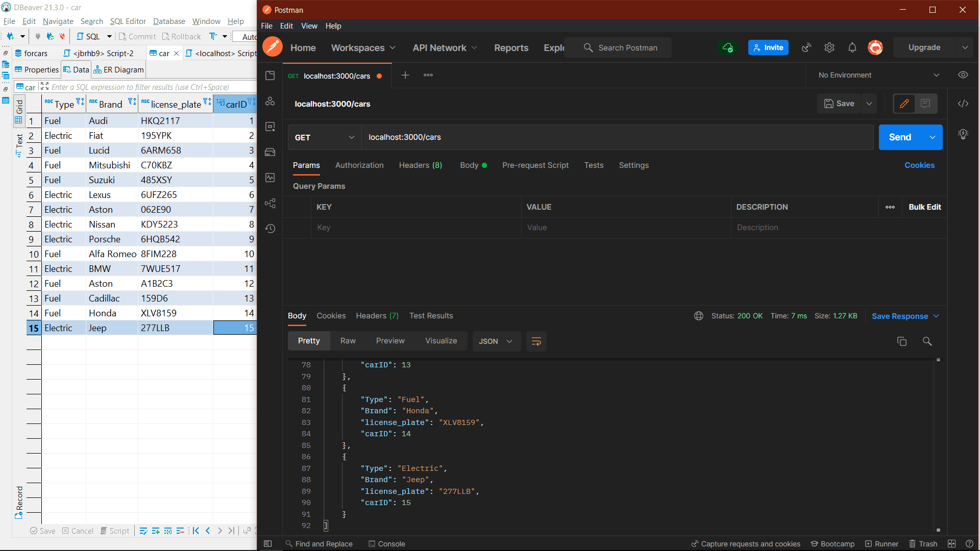Open No Environment dropdown
980x551 pixels.
[879, 75]
